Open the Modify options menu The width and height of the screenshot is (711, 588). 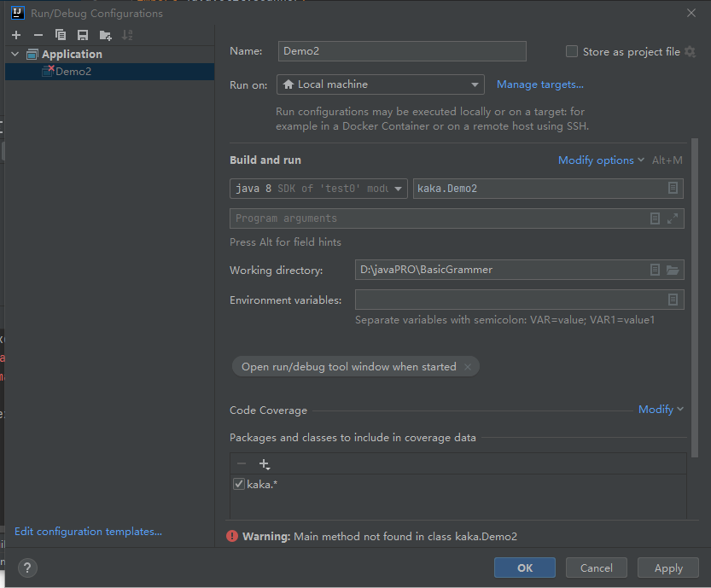click(x=601, y=160)
